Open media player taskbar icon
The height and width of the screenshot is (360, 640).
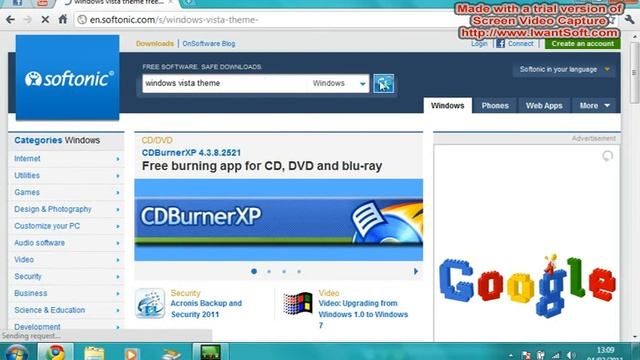point(131,353)
